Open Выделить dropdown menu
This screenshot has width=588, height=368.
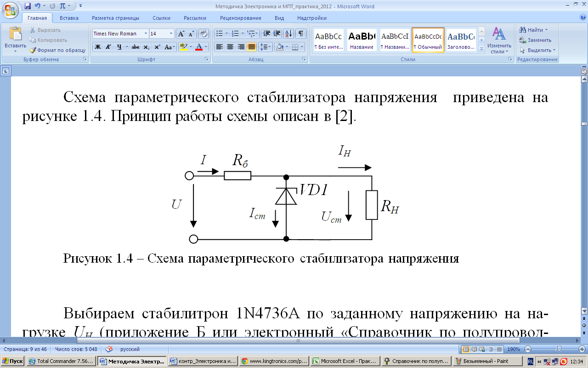pyautogui.click(x=537, y=50)
